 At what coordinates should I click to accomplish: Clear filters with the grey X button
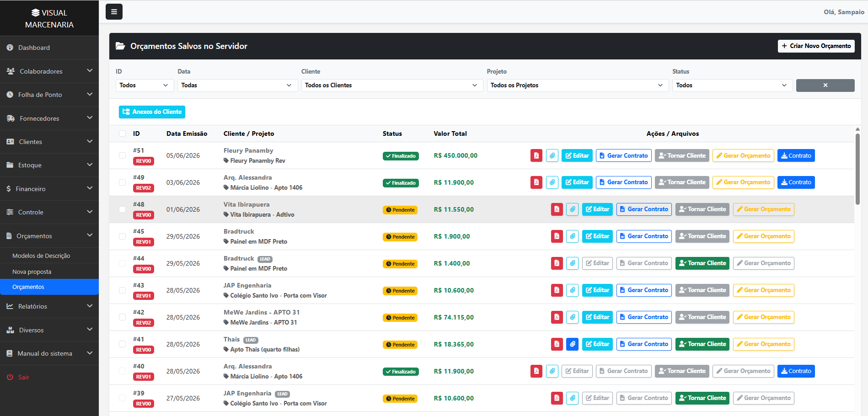pyautogui.click(x=825, y=85)
